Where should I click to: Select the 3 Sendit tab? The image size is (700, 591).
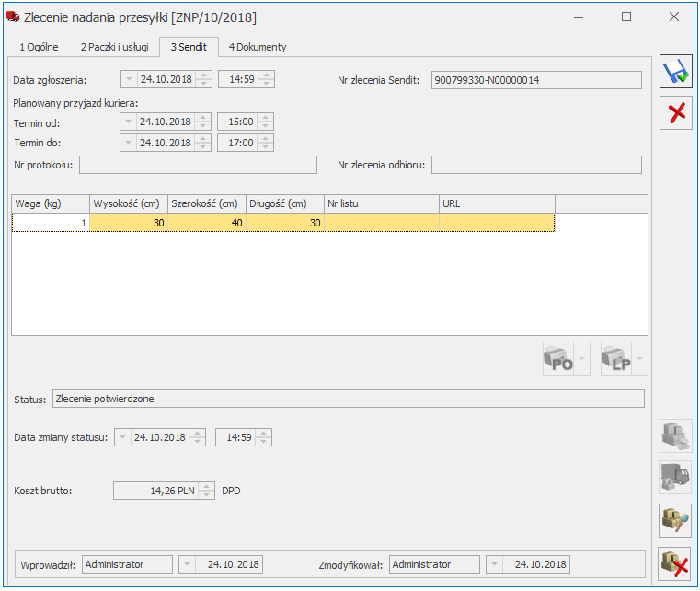[189, 47]
